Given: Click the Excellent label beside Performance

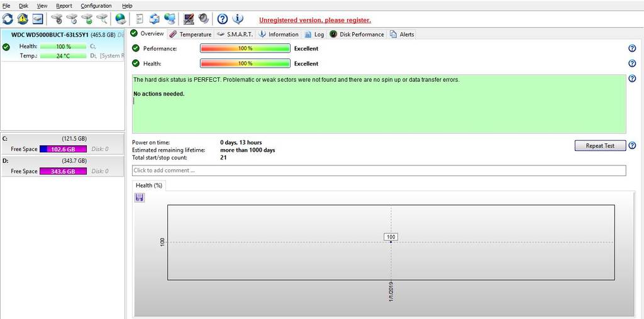Looking at the screenshot, I should pos(306,48).
